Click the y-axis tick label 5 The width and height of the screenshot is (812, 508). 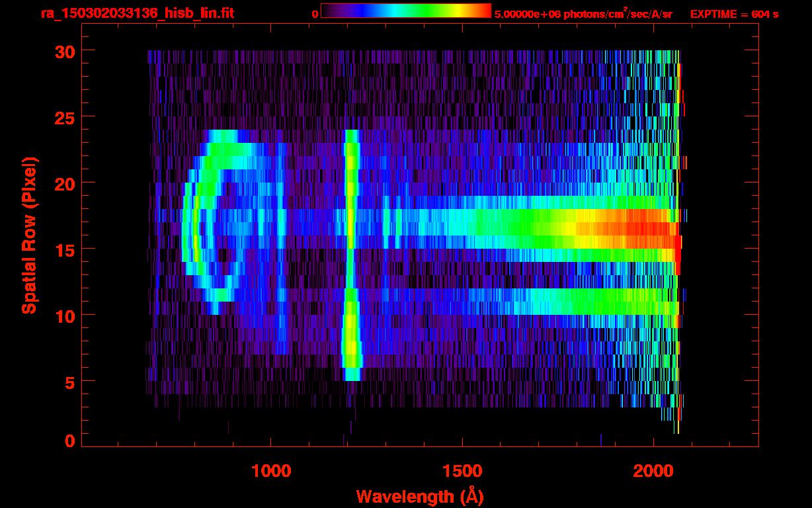[69, 382]
